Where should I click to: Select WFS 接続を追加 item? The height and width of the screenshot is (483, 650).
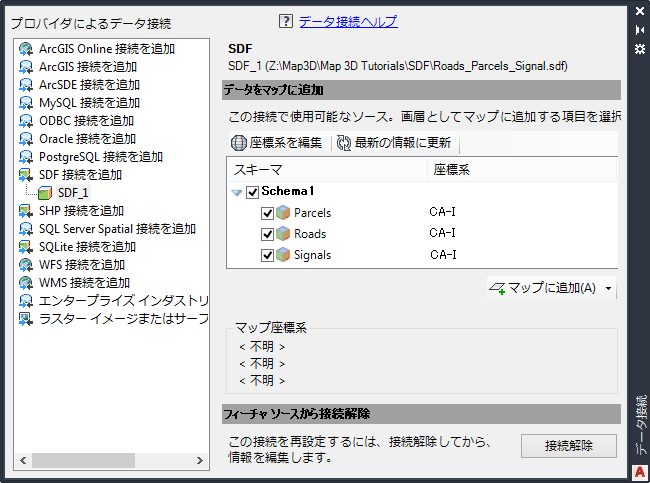[82, 265]
